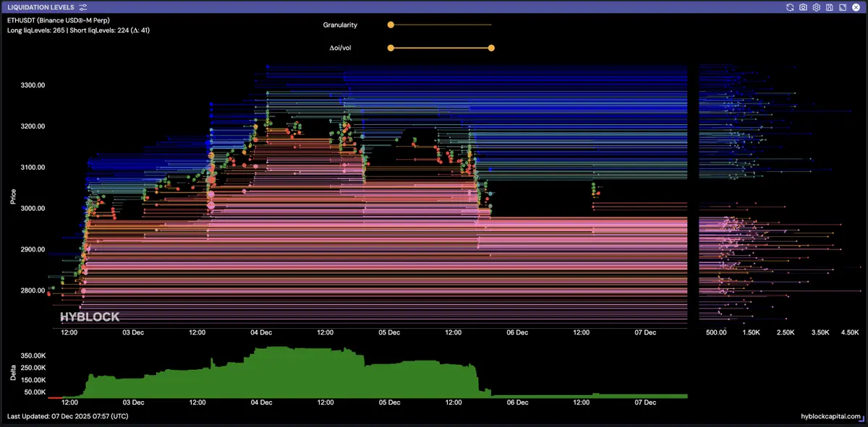The height and width of the screenshot is (427, 868).
Task: Click the left handle of the Δoi/vol slider
Action: [x=391, y=48]
